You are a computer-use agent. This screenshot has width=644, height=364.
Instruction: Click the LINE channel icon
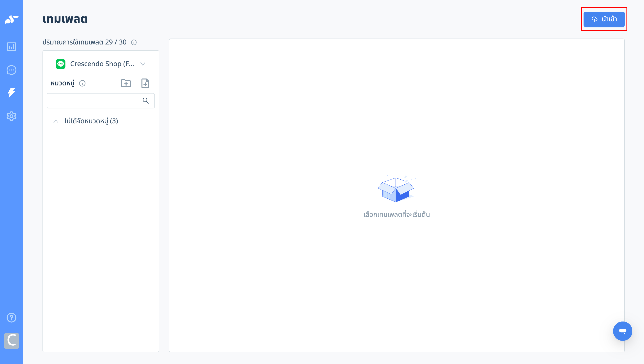pos(60,64)
